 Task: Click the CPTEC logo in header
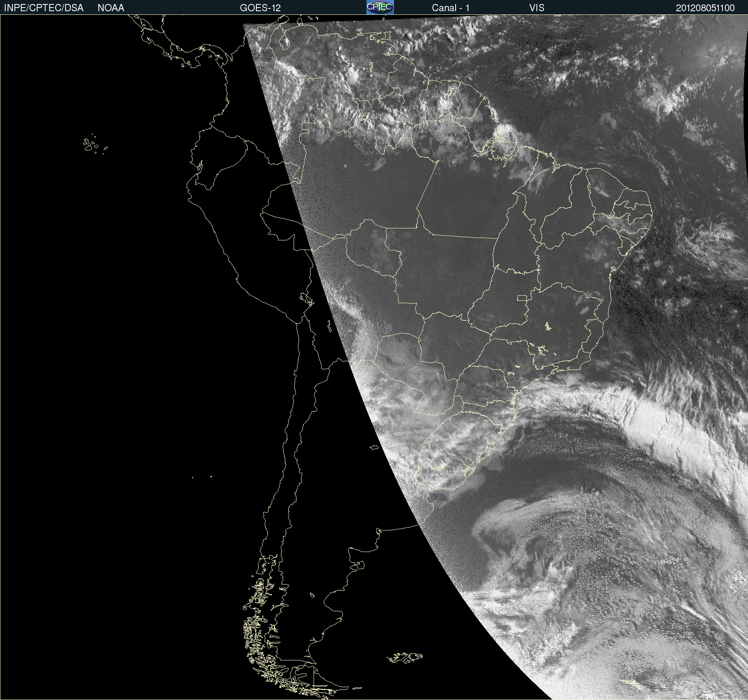380,7
